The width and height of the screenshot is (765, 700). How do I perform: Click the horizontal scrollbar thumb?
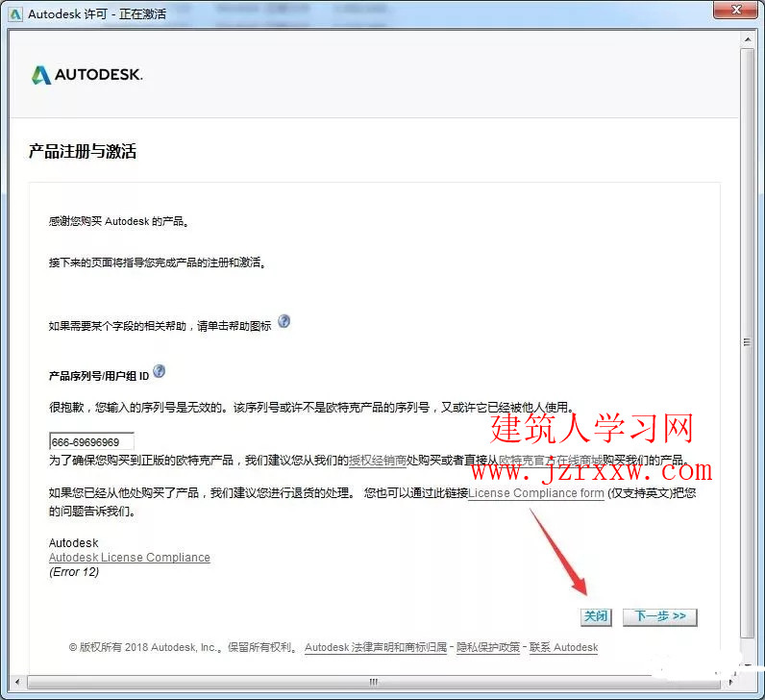374,682
